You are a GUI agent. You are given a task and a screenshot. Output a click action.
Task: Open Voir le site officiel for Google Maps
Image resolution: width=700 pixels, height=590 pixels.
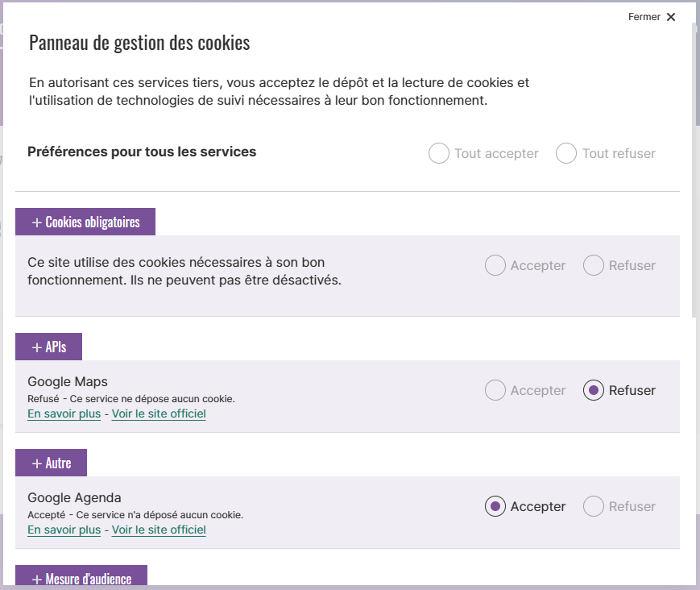[159, 413]
